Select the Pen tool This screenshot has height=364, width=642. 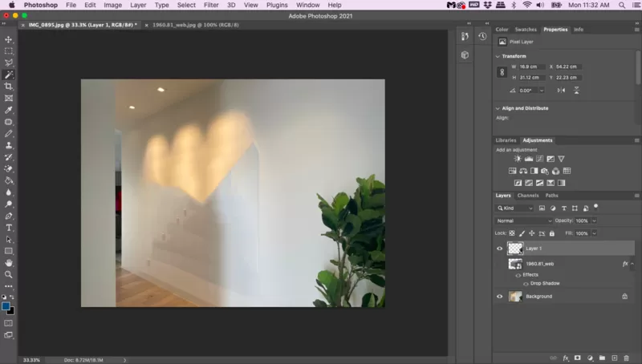click(9, 216)
